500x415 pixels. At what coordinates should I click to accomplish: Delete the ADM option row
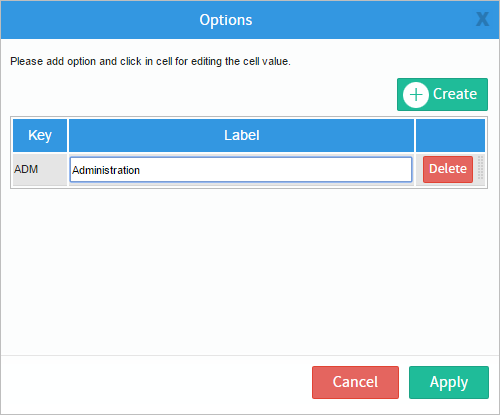click(x=448, y=169)
